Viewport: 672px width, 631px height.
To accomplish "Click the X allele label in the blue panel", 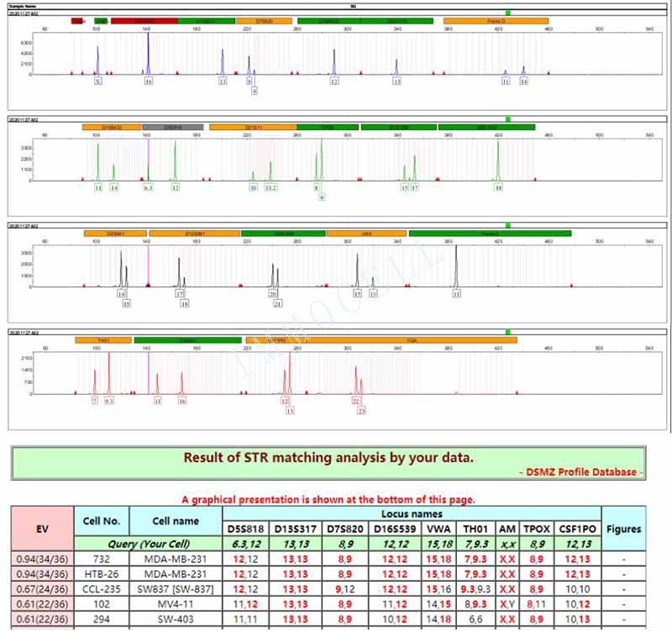I will (98, 82).
